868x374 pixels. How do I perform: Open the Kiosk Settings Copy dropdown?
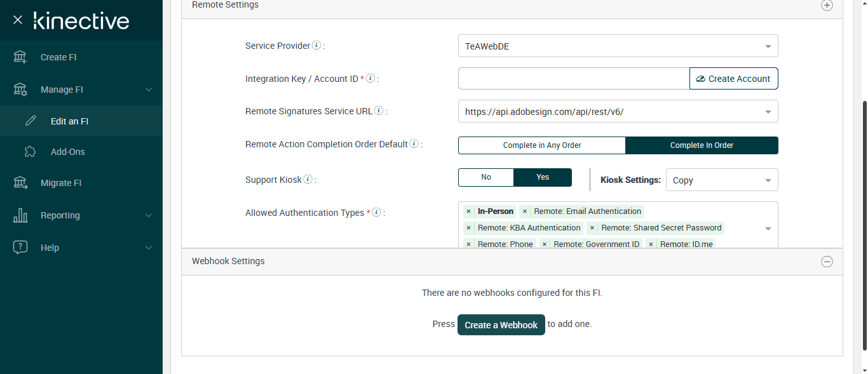(x=722, y=180)
